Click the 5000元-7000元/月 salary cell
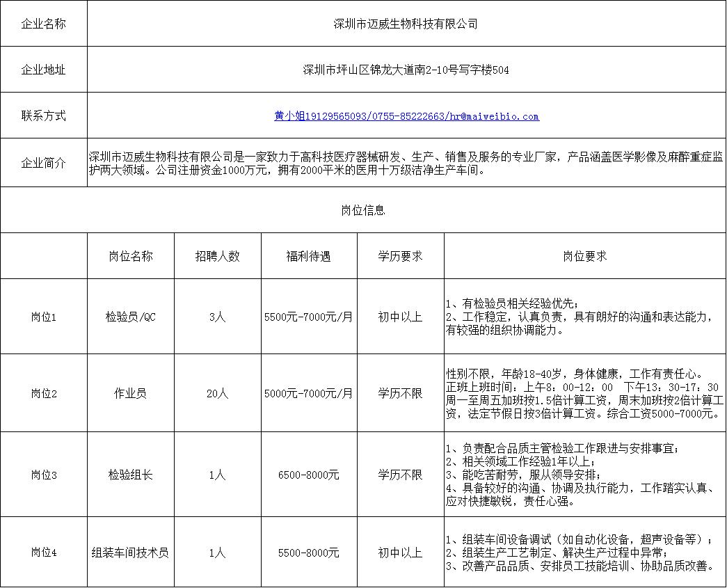 (309, 393)
